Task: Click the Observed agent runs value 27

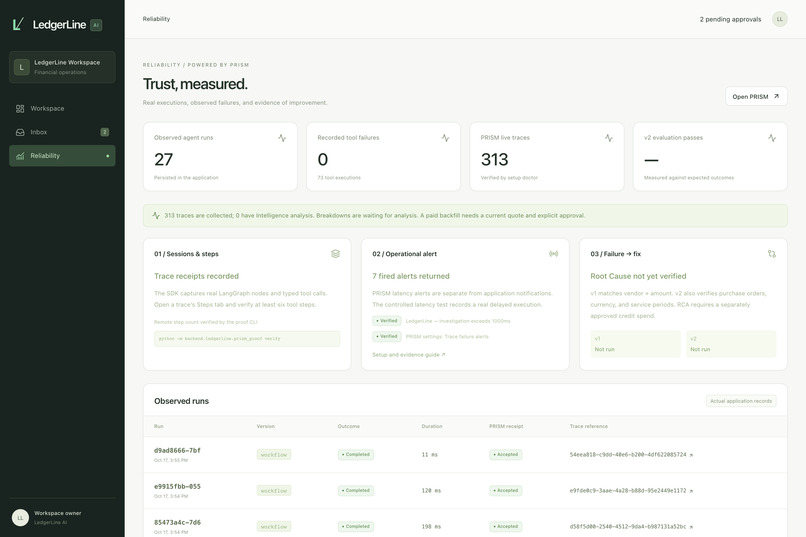Action: tap(163, 159)
